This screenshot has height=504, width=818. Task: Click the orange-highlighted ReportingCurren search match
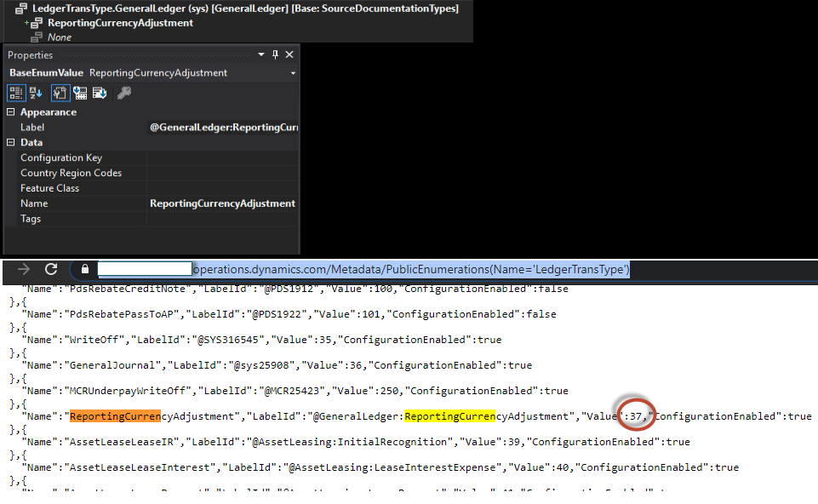pyautogui.click(x=115, y=416)
